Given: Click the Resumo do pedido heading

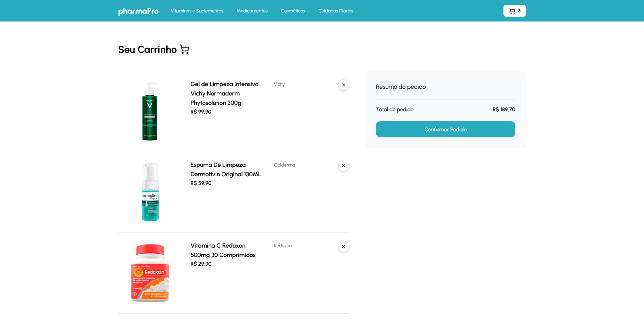Looking at the screenshot, I should click(x=401, y=87).
